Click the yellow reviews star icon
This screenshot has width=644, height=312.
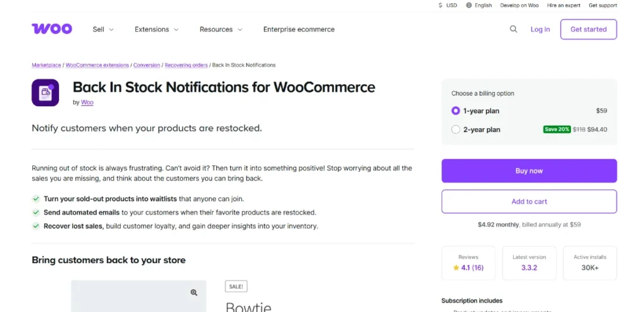456,267
